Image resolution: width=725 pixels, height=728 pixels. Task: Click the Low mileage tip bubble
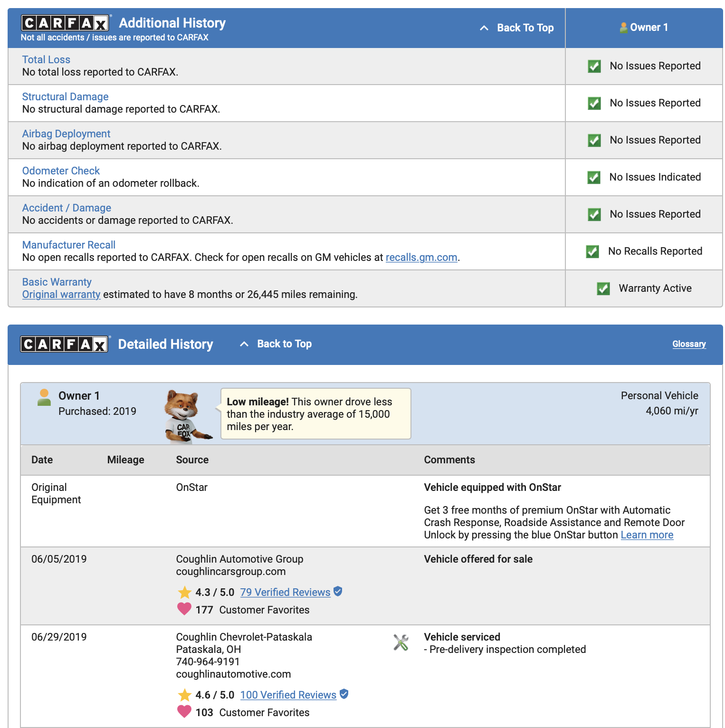[316, 414]
